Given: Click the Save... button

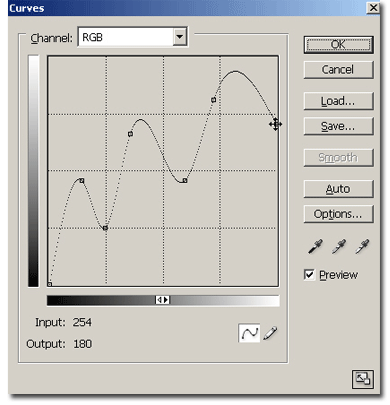Looking at the screenshot, I should (x=338, y=126).
